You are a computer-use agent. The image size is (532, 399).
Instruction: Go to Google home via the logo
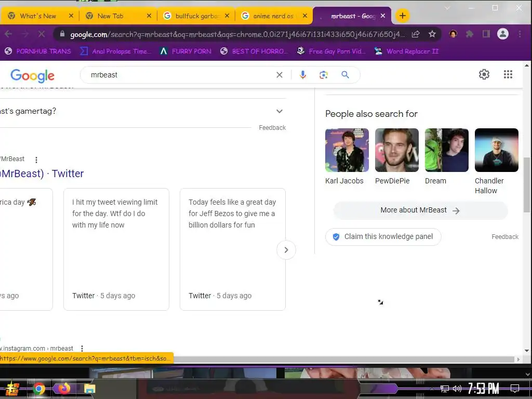coord(32,75)
